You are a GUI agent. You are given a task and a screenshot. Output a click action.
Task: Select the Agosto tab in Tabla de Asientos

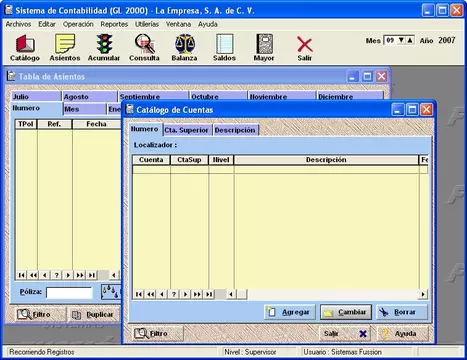(x=90, y=96)
